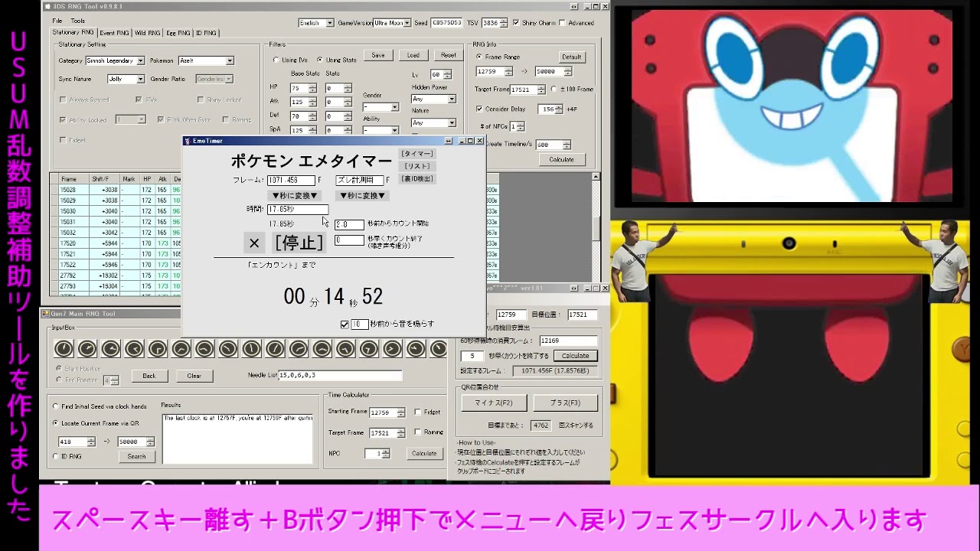980x551 pixels.
Task: Click the fourth clock needle button in InputBox
Action: point(134,349)
